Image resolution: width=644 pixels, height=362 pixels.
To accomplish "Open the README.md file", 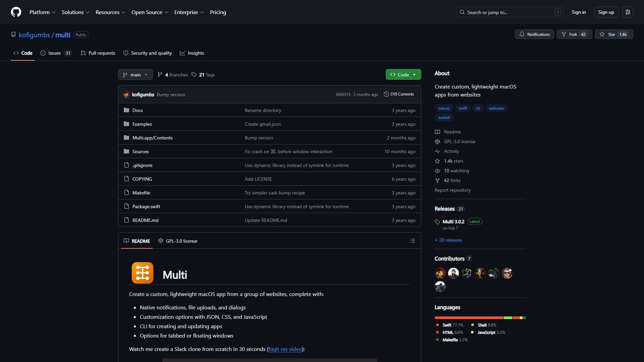I will point(145,220).
